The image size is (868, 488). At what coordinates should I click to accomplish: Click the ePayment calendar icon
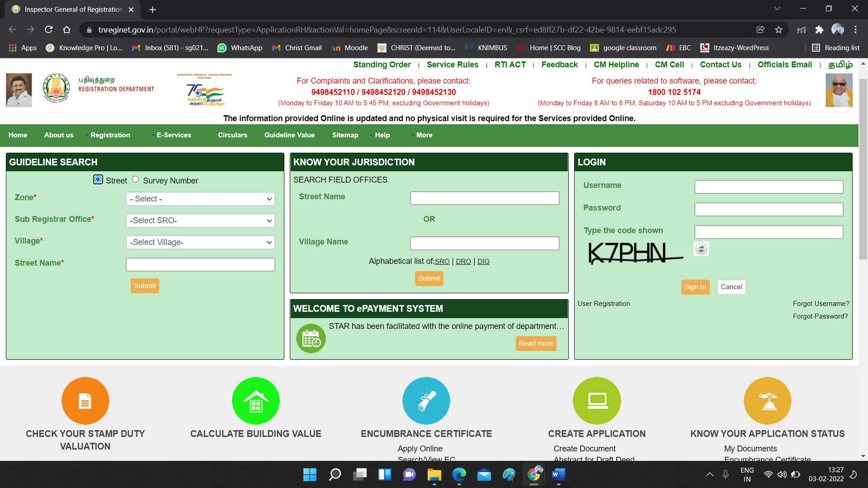point(311,338)
